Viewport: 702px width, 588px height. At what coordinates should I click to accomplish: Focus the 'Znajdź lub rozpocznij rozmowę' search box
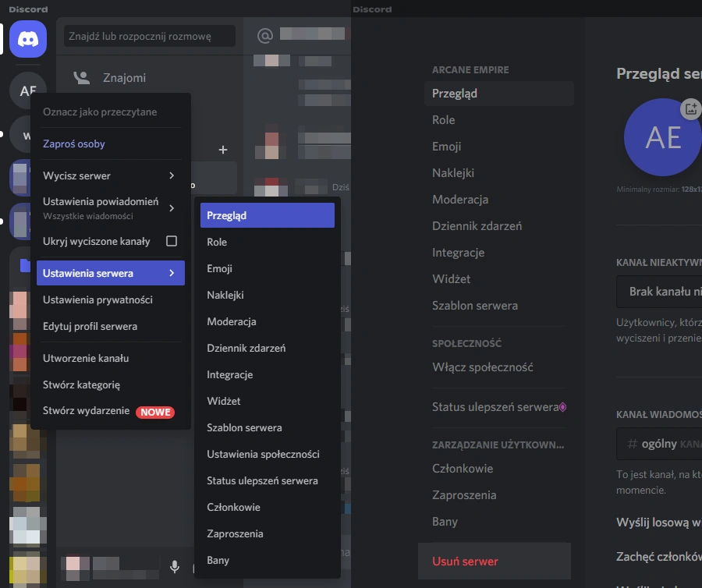[150, 36]
